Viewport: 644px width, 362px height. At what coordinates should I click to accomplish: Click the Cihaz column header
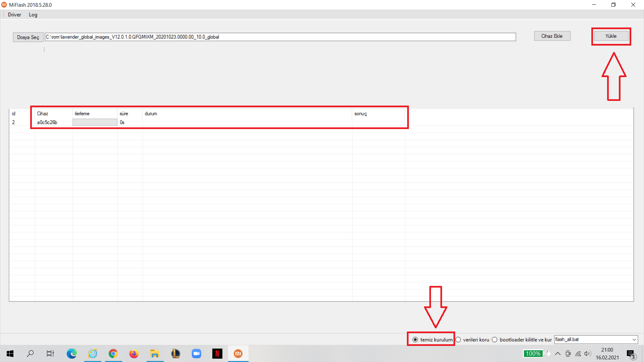pyautogui.click(x=54, y=114)
